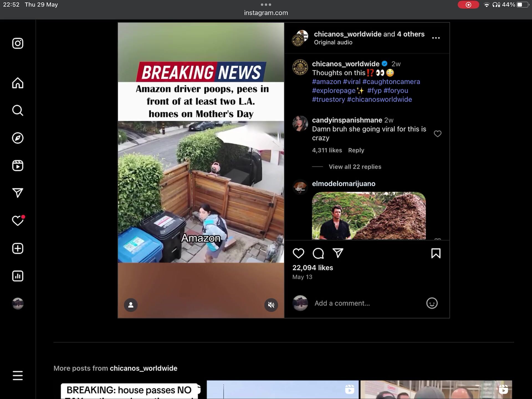Open the emoji picker for comment
Image resolution: width=532 pixels, height=399 pixels.
coord(432,303)
